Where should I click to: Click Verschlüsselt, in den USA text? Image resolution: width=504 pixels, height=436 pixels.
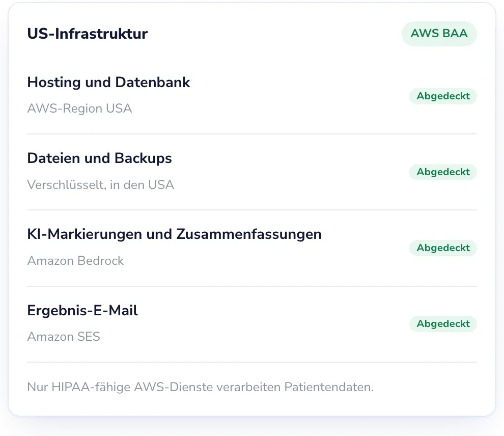tap(101, 184)
